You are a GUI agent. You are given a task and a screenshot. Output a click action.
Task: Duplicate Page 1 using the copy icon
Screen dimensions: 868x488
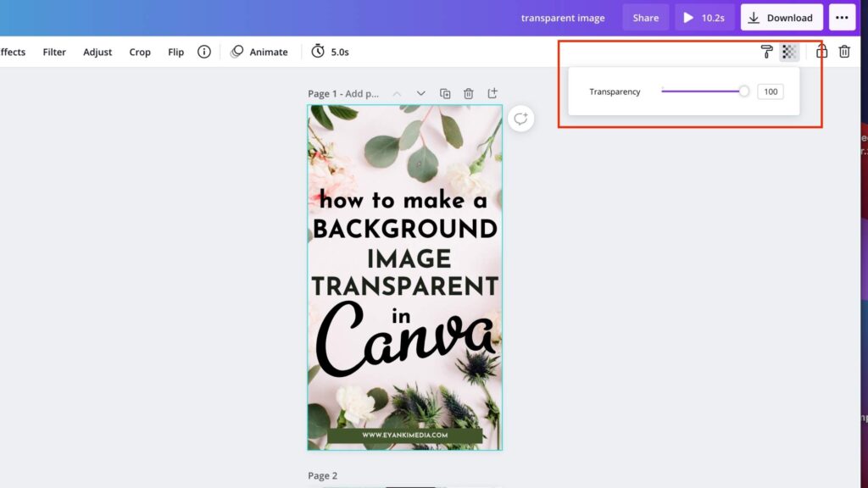[x=445, y=93]
